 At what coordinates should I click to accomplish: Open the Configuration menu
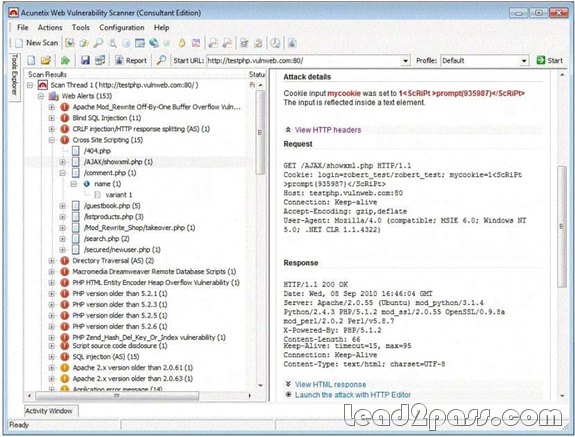[122, 27]
